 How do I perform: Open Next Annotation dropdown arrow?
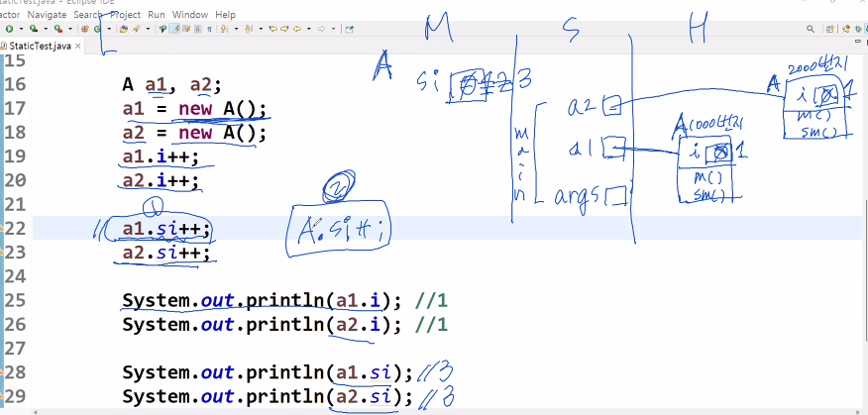click(237, 29)
